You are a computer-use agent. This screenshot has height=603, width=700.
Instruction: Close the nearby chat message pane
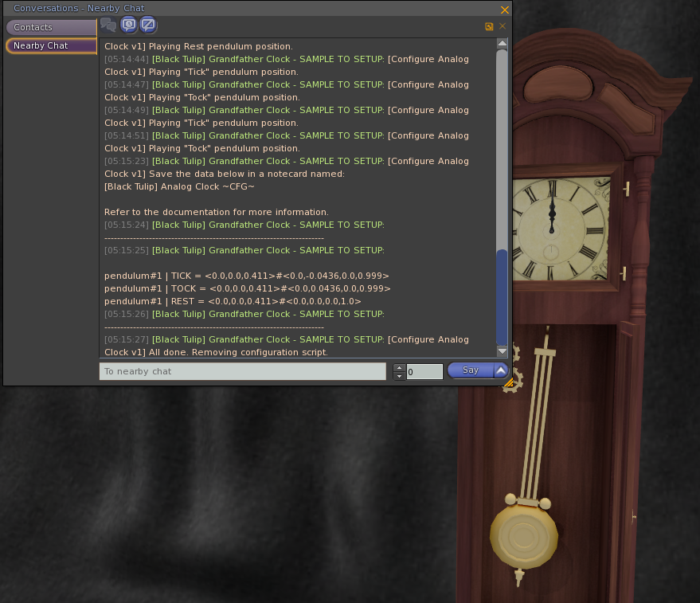(502, 26)
